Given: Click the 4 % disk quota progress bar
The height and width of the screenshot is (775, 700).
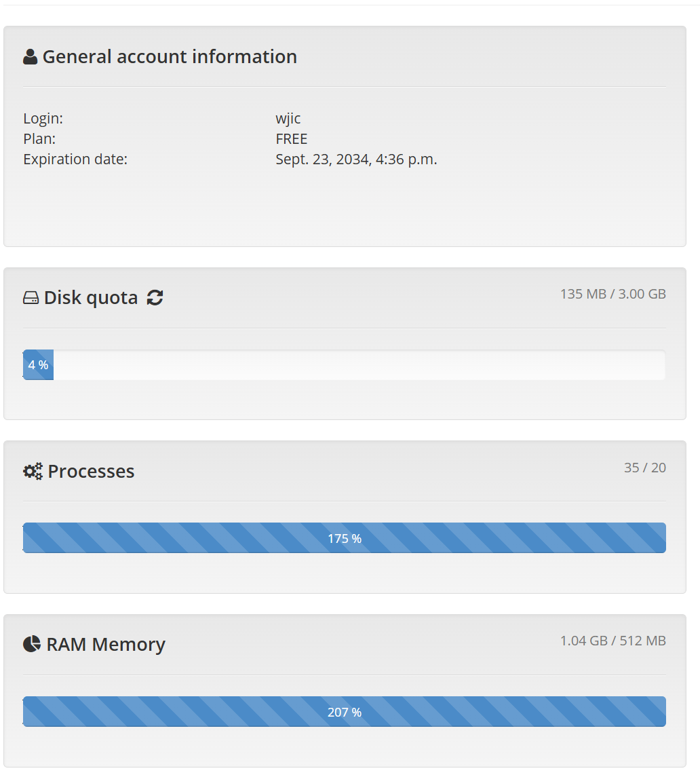Looking at the screenshot, I should [x=38, y=364].
